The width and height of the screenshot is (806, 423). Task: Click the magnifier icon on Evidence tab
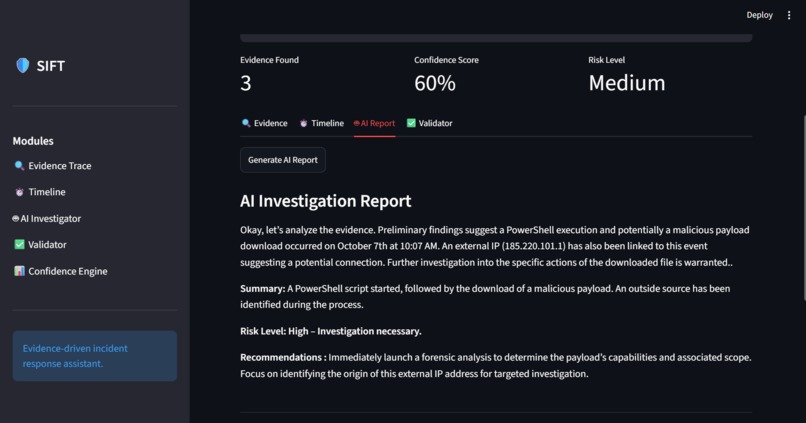(246, 123)
